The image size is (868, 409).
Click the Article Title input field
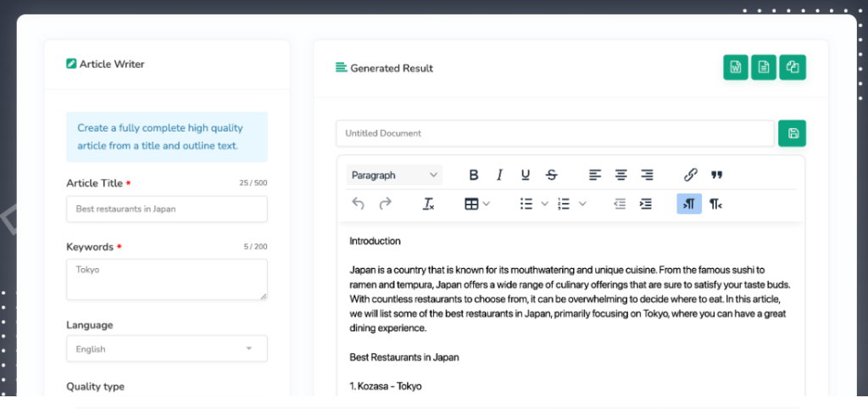click(166, 209)
